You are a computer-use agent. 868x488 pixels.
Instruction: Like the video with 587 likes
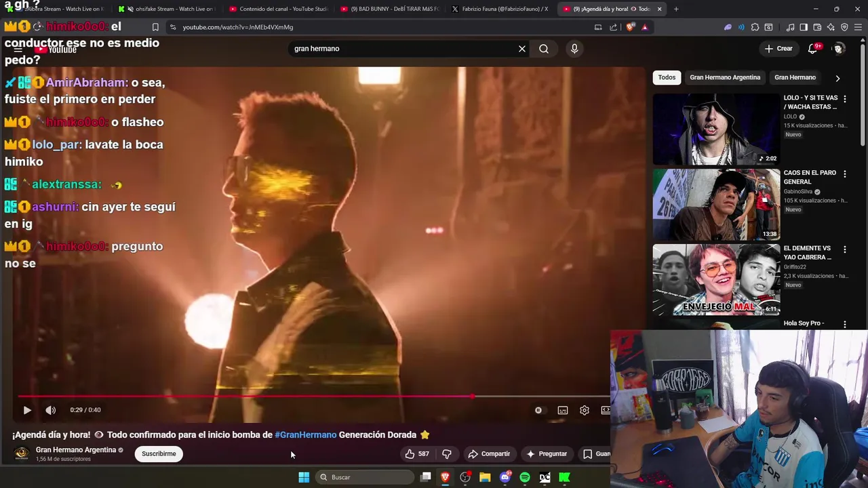pyautogui.click(x=417, y=454)
